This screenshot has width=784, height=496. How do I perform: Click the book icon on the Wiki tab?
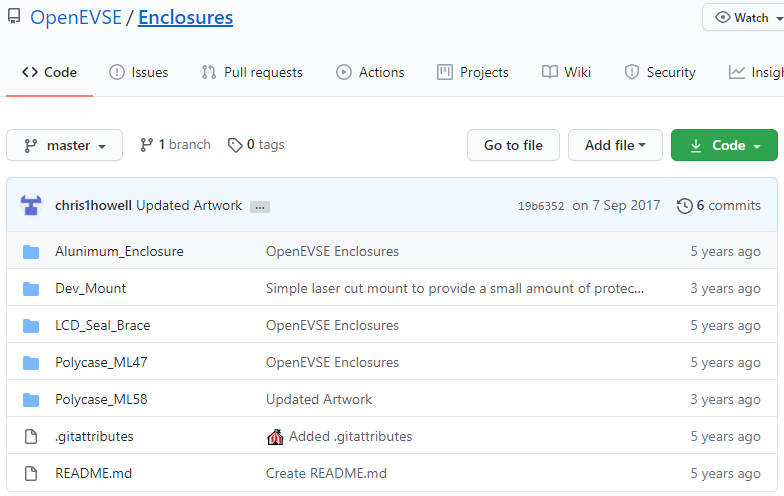pos(550,72)
